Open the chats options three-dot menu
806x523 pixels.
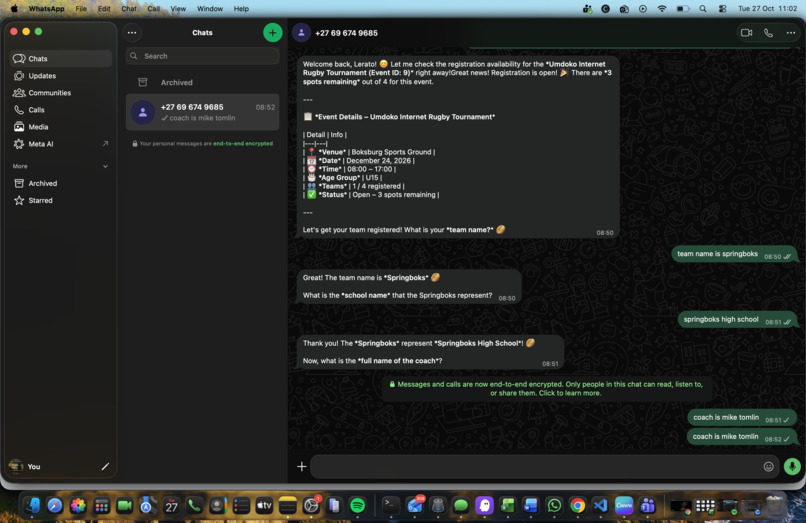pos(132,33)
